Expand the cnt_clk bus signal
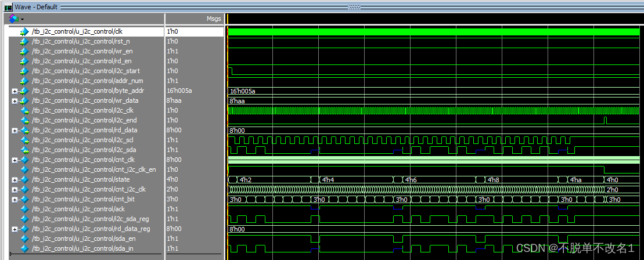Image resolution: width=644 pixels, height=260 pixels. click(x=15, y=160)
